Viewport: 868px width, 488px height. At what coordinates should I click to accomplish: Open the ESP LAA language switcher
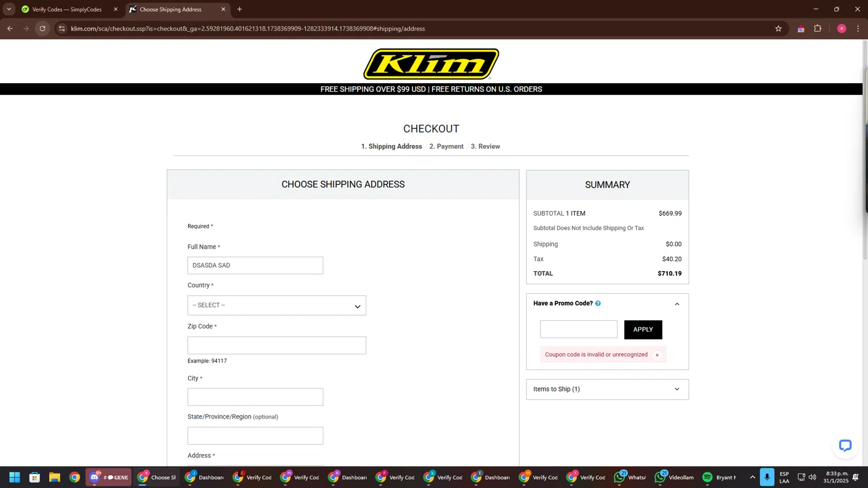click(784, 478)
